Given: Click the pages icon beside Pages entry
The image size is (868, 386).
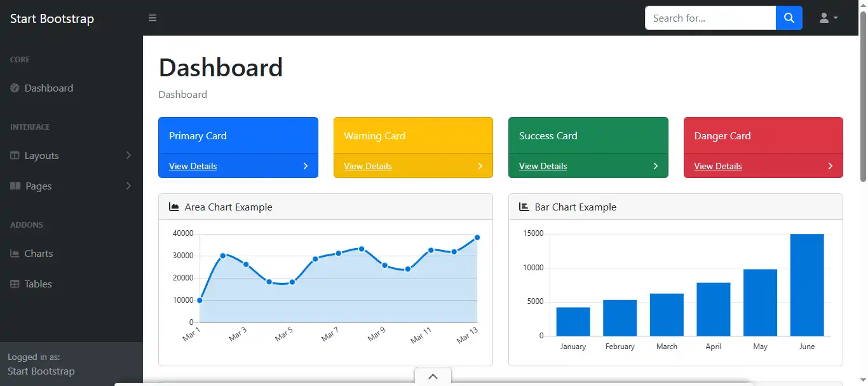Looking at the screenshot, I should pyautogui.click(x=14, y=186).
